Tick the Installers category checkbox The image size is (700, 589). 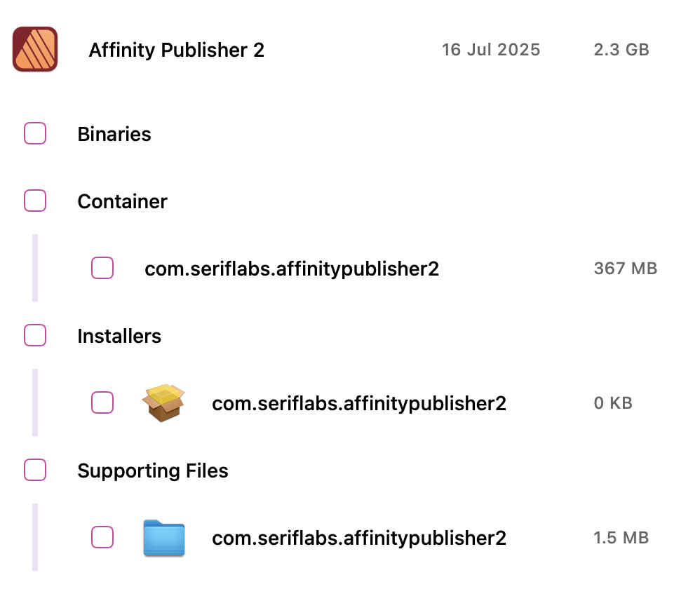(35, 336)
